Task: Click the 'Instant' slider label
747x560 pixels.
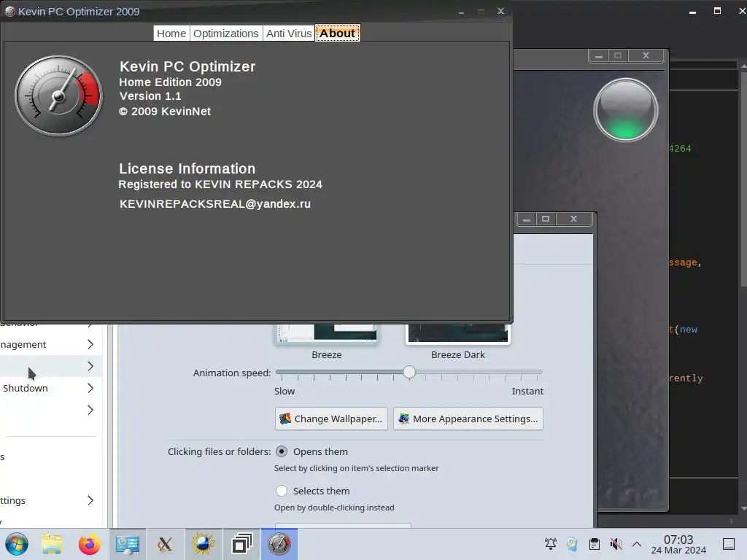Action: pyautogui.click(x=527, y=391)
